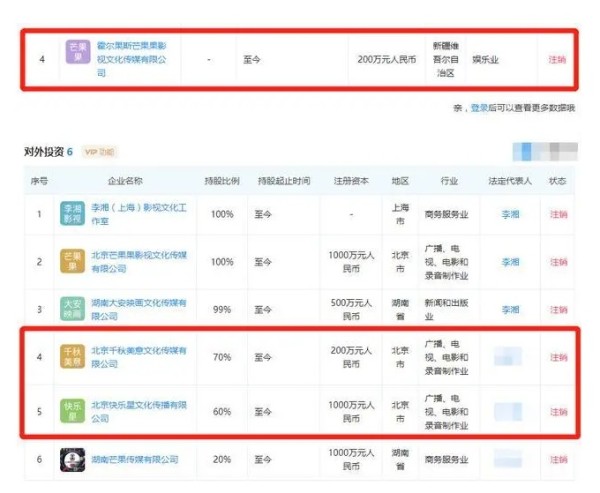Click 注销 status in 北京千秋美意 row
Screen dimensions: 600x493
coord(559,357)
